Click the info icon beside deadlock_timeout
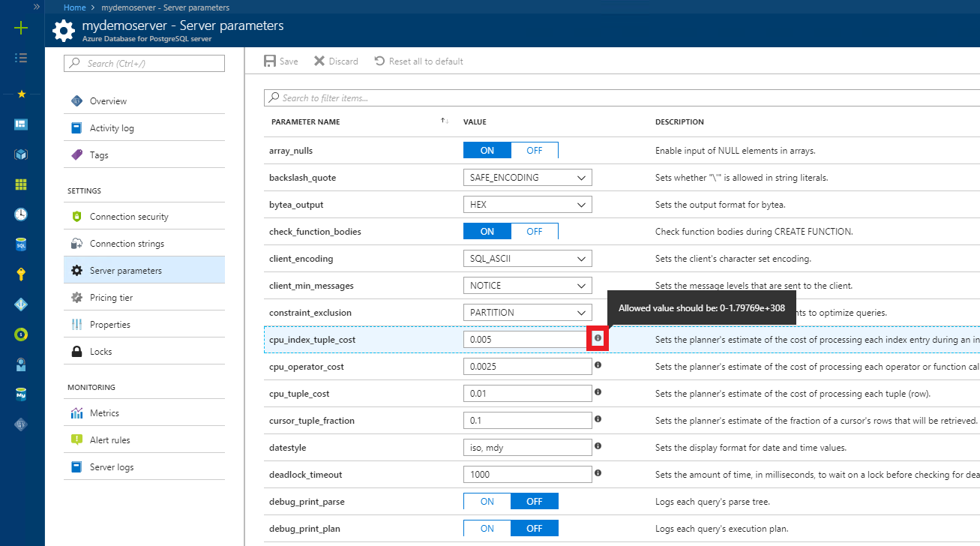Image resolution: width=980 pixels, height=546 pixels. tap(598, 473)
